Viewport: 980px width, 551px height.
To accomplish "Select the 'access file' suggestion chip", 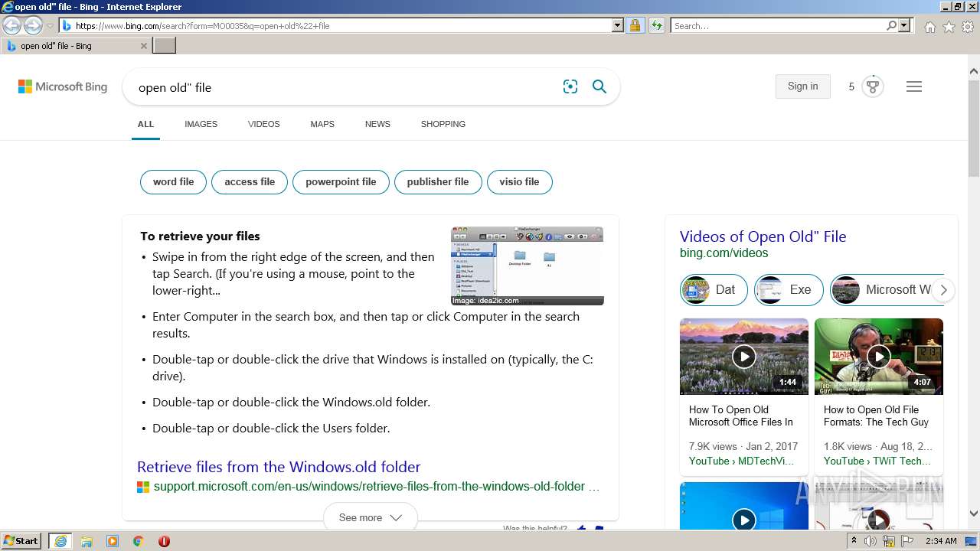I will pos(250,182).
